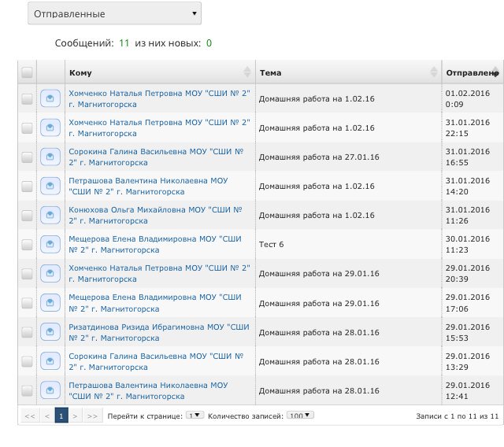Open Петрашова recipient link sent 29.01.2016 12:41
This screenshot has height=447, width=504.
148,390
